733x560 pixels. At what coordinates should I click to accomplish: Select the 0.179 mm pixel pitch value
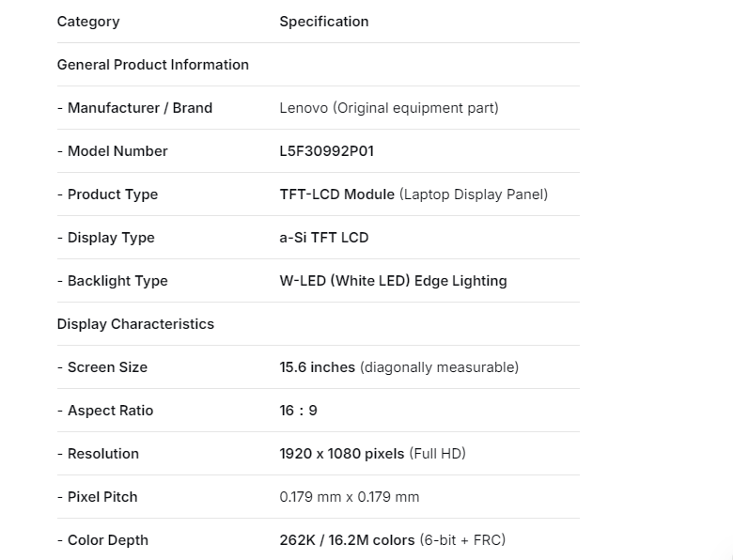click(x=350, y=497)
